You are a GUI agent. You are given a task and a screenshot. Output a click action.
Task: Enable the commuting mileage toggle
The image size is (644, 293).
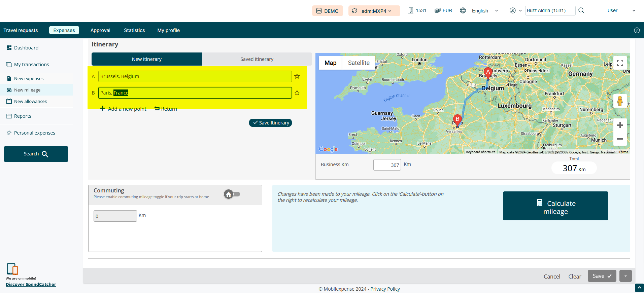coord(232,194)
